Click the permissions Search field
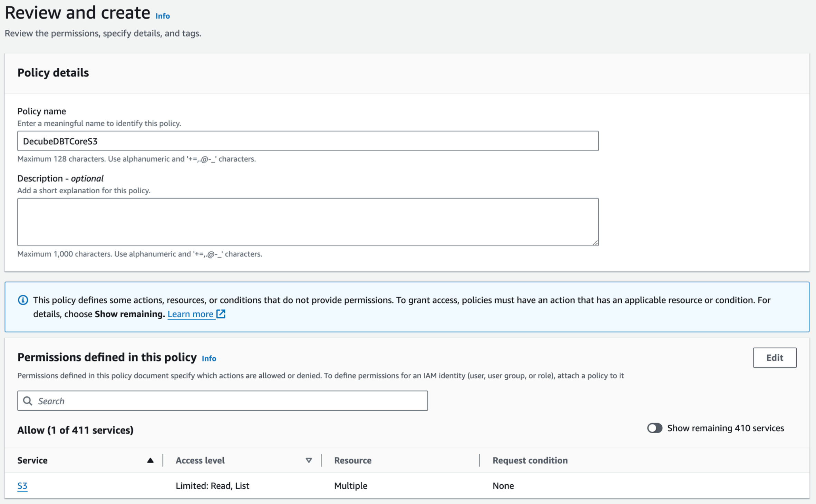Image resolution: width=816 pixels, height=504 pixels. point(228,401)
